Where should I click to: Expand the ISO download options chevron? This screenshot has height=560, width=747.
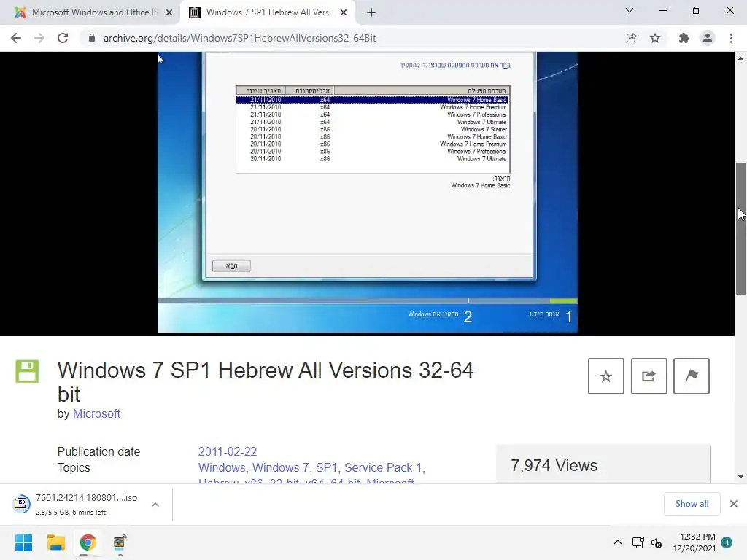pos(155,505)
